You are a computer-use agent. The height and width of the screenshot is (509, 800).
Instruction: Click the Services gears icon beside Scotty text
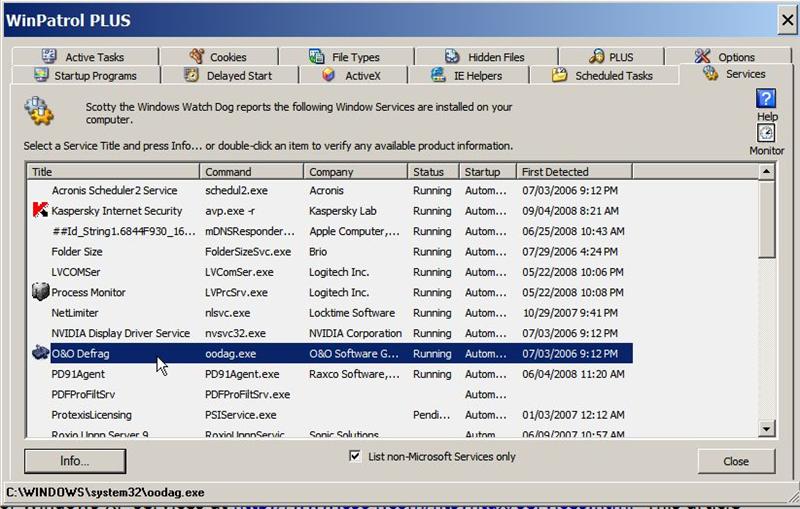point(39,111)
